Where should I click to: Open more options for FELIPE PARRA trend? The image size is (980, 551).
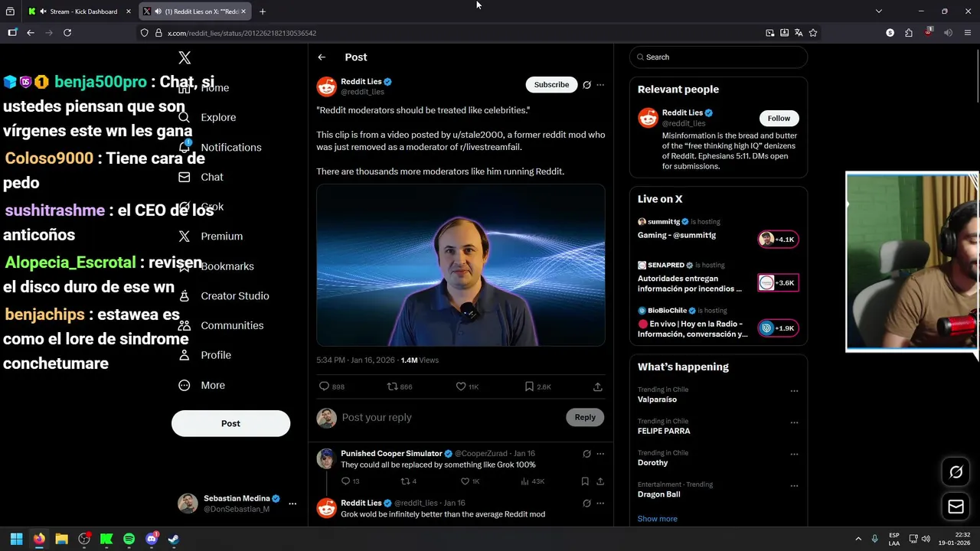tap(794, 422)
